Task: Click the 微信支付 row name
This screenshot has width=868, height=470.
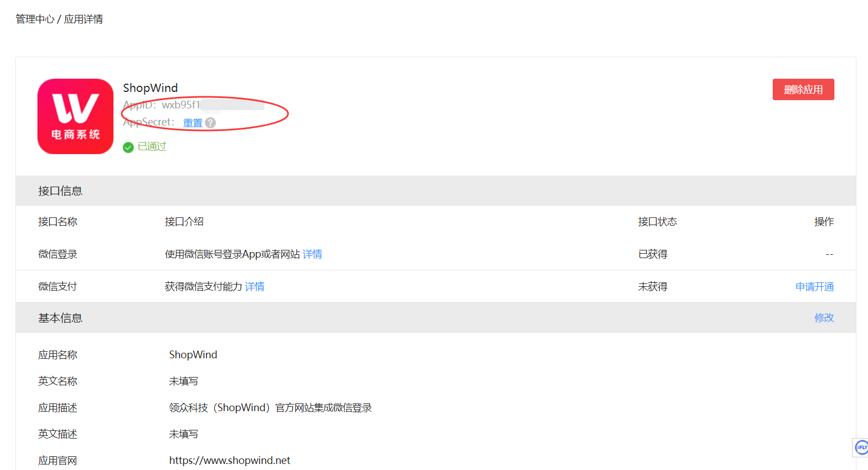Action: click(58, 287)
